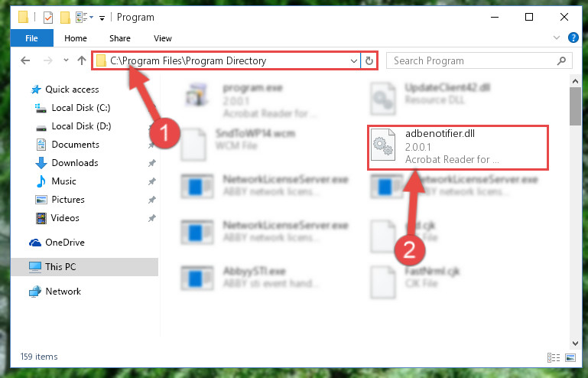
Task: Switch to details view layout icon
Action: pyautogui.click(x=554, y=358)
